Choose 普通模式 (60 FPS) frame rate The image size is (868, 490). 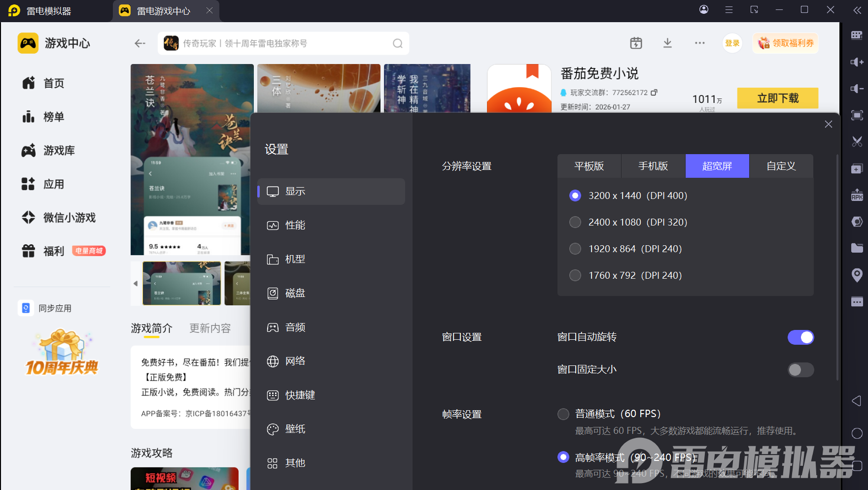[563, 414]
